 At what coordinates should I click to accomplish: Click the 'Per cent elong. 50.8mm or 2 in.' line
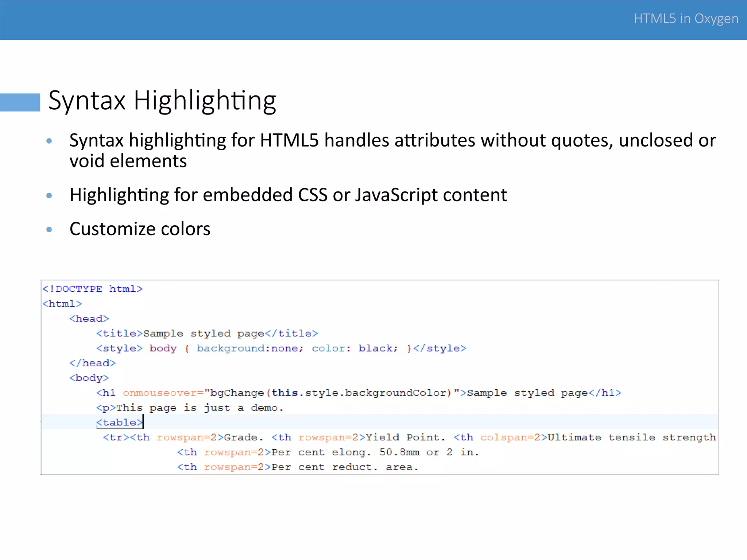(328, 452)
